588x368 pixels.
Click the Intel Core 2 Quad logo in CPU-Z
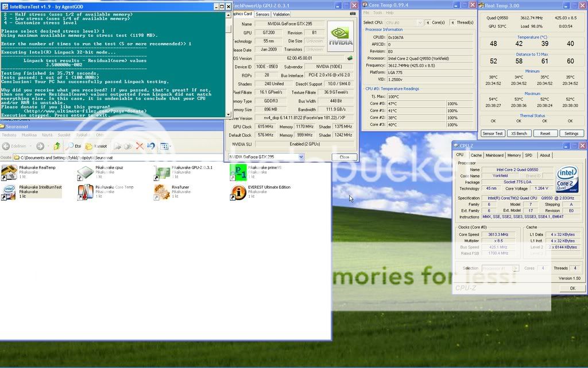[567, 179]
